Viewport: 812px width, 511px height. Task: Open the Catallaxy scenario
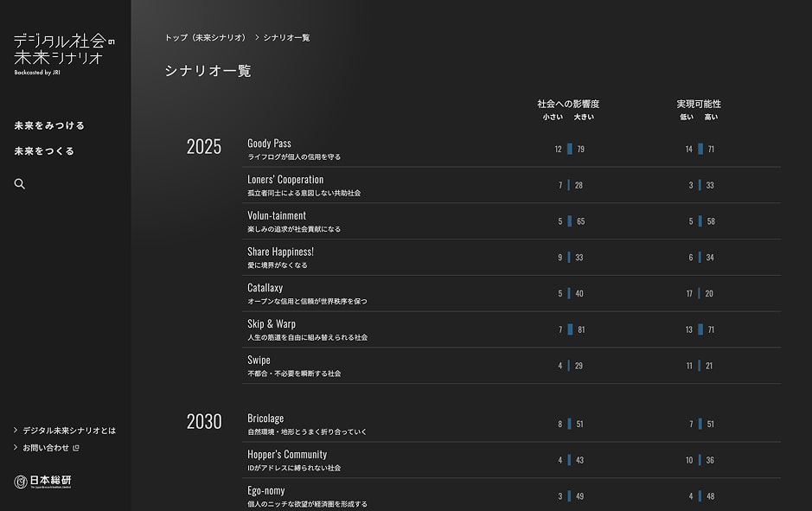pyautogui.click(x=265, y=288)
